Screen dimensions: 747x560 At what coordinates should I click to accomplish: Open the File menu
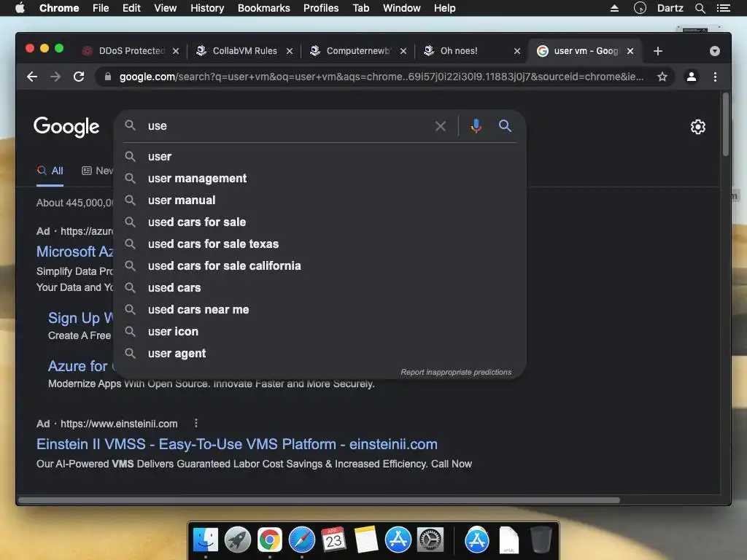101,8
